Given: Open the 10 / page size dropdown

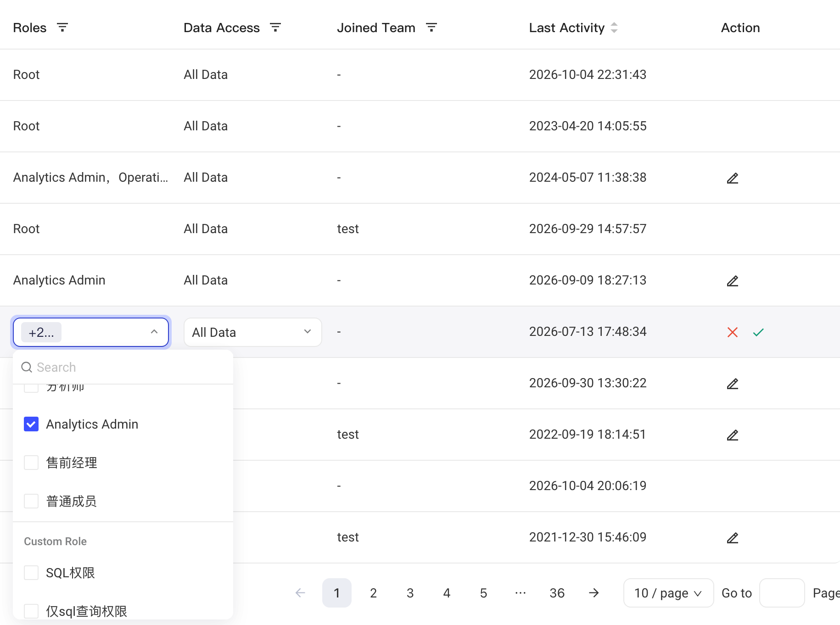Looking at the screenshot, I should coord(668,593).
